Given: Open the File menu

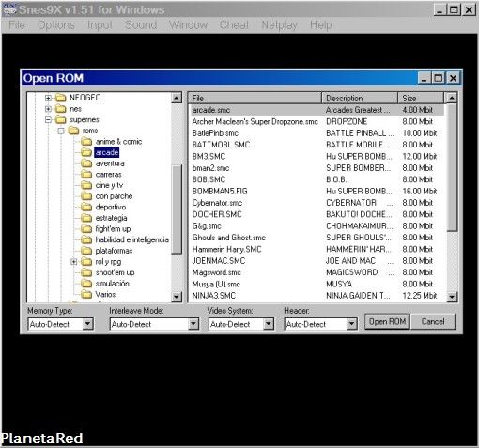Looking at the screenshot, I should [17, 24].
